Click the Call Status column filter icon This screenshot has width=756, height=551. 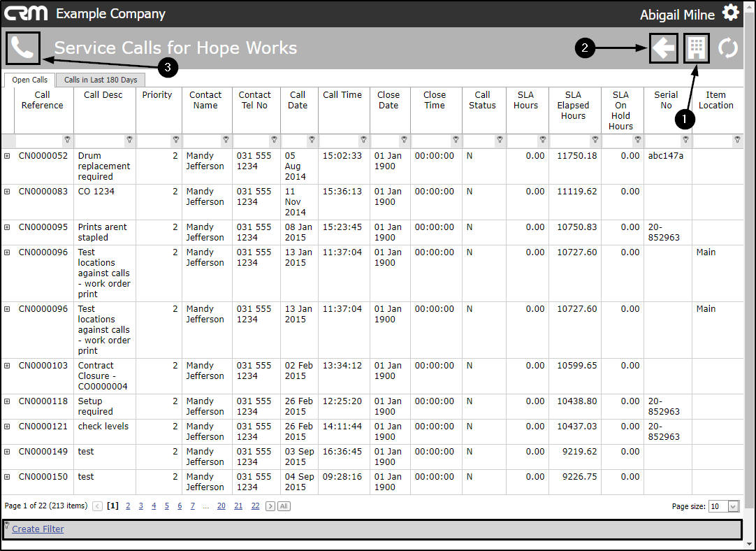click(x=500, y=139)
